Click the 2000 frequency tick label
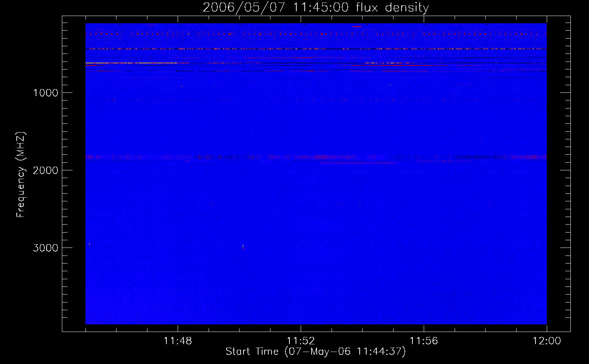The width and height of the screenshot is (589, 364). (46, 170)
